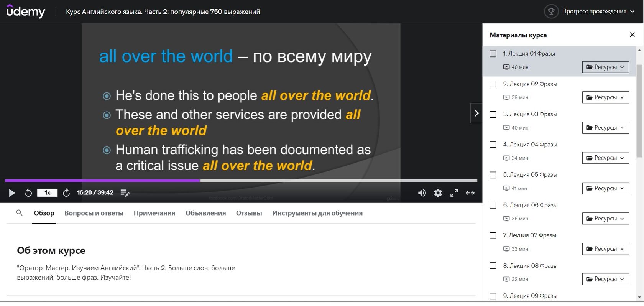
Task: Go to next lecture arrow
Action: point(476,113)
